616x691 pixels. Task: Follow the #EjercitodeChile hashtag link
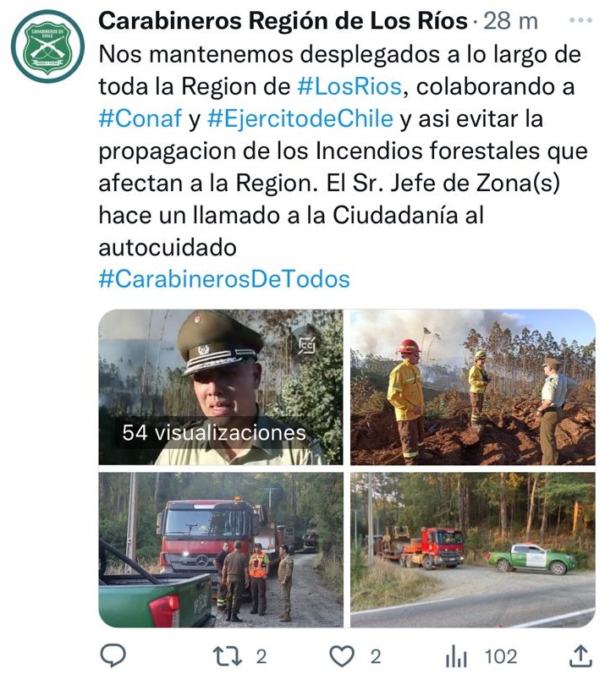click(x=300, y=118)
